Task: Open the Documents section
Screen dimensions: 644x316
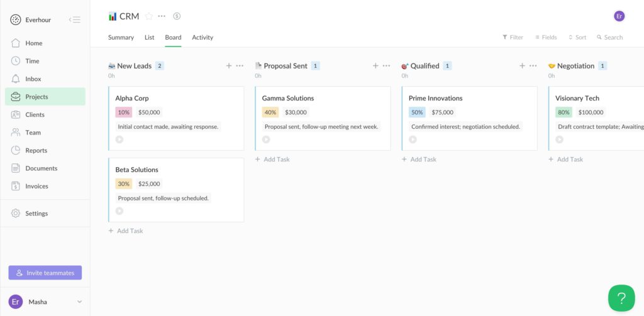Action: tap(45, 168)
